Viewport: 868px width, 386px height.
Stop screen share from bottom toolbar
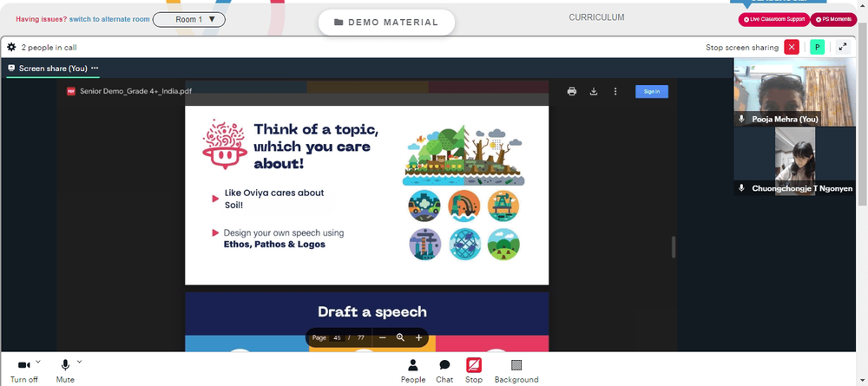pos(474,371)
